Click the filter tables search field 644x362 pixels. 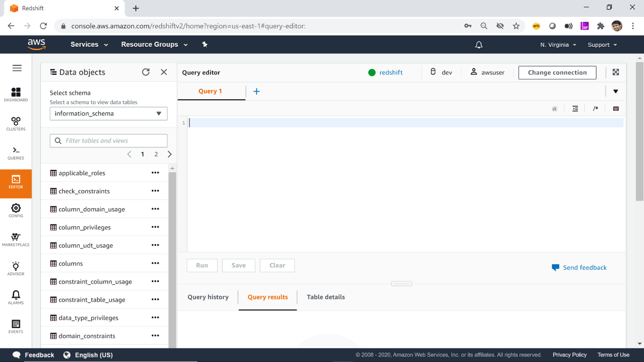pyautogui.click(x=108, y=141)
